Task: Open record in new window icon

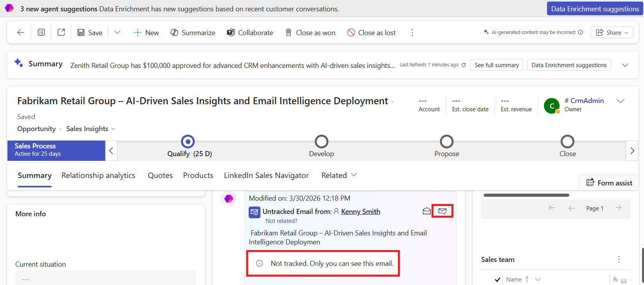Action: (x=61, y=32)
